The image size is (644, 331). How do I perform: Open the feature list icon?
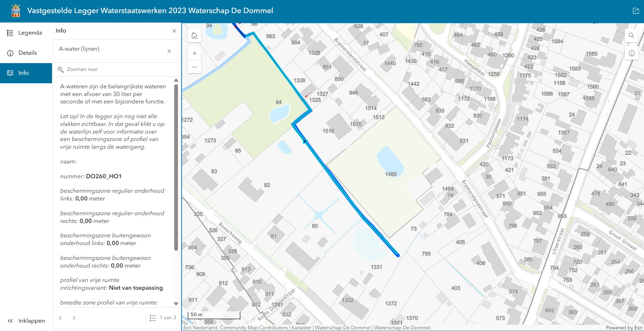tap(153, 318)
